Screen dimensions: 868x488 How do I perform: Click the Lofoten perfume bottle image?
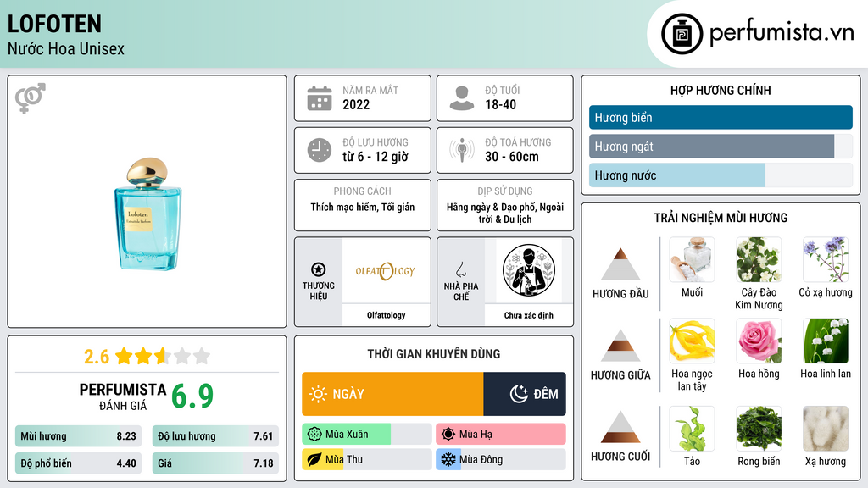point(147,214)
